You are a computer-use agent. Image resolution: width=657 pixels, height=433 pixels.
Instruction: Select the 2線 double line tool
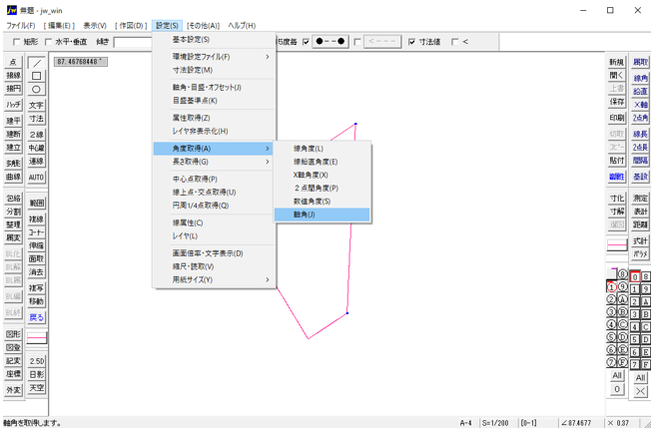[36, 135]
